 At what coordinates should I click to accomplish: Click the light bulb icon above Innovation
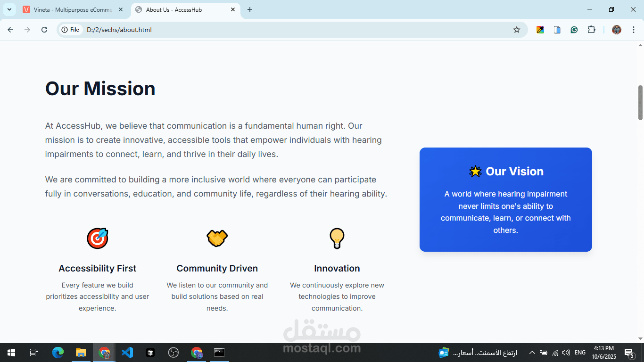[337, 239]
